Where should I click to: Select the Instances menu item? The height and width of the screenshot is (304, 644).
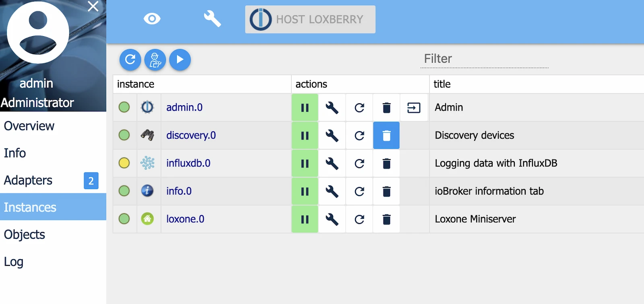pos(53,207)
